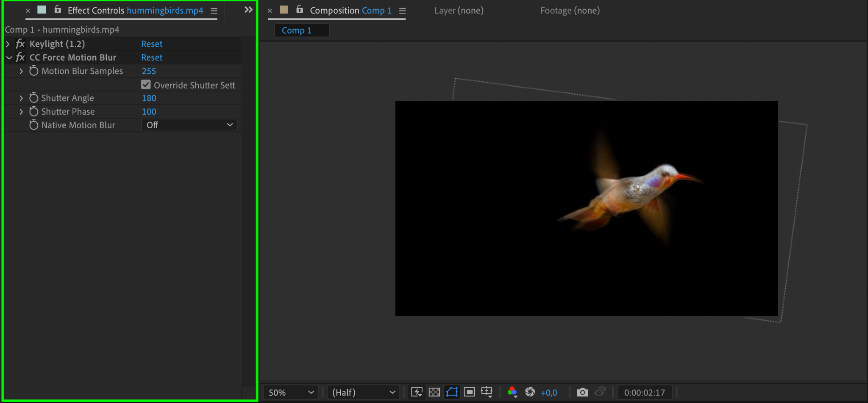Screen dimensions: 868x403
Task: Toggle the CC Force Motion Blur fx switch
Action: click(20, 57)
